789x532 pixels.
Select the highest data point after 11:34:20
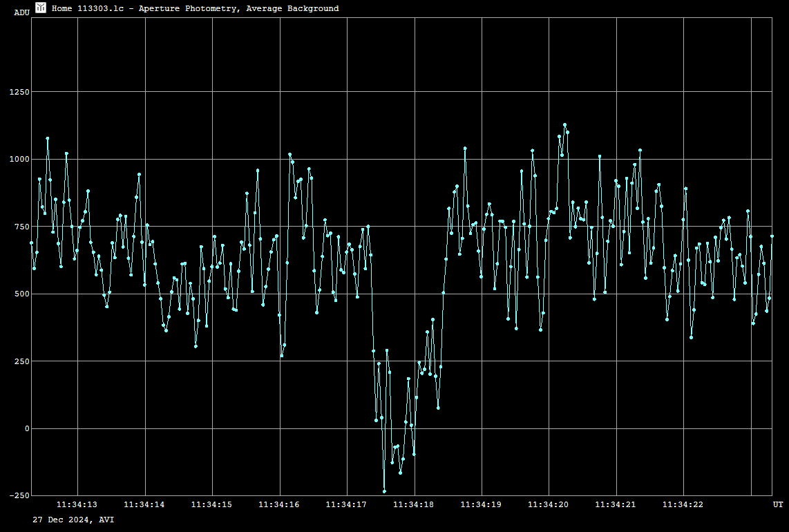tap(564, 125)
